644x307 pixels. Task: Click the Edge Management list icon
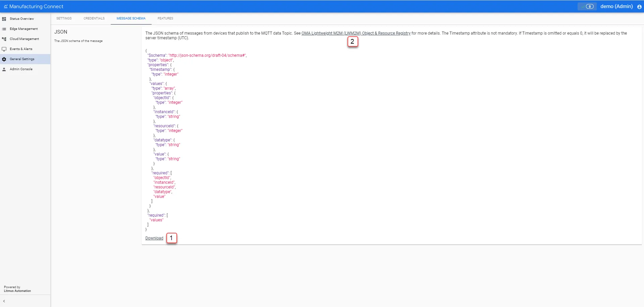pyautogui.click(x=4, y=29)
